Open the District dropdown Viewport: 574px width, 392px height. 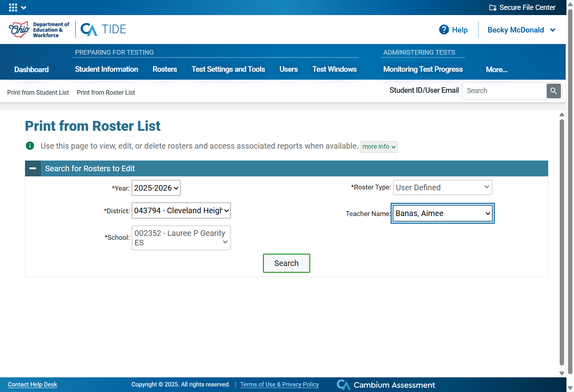coord(181,210)
